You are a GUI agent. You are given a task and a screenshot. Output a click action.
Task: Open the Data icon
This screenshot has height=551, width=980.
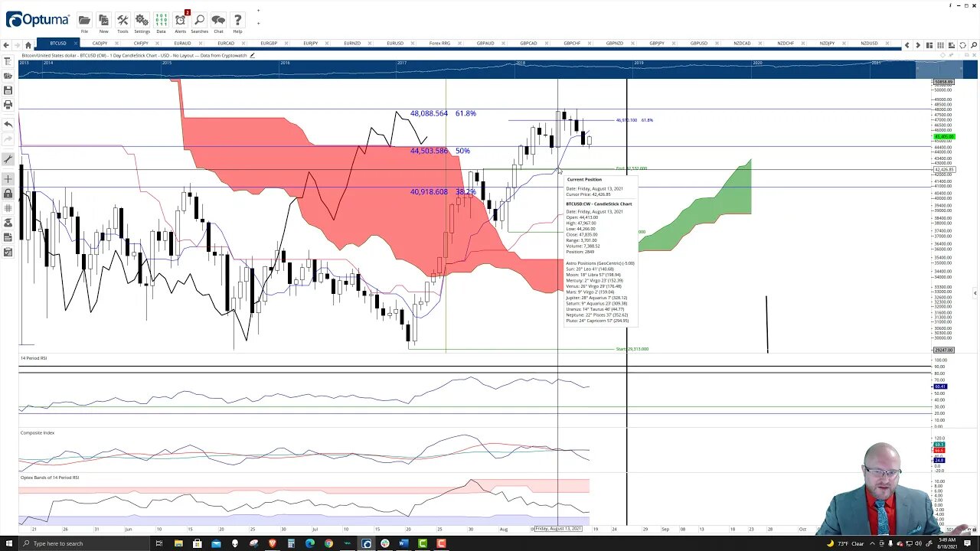coord(161,20)
